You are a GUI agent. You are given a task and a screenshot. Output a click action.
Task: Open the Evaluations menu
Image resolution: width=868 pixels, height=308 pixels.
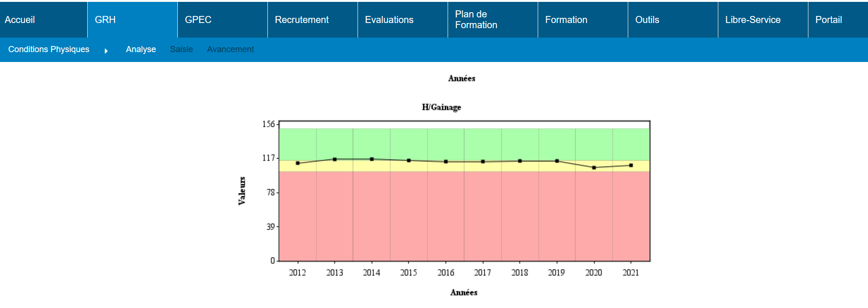click(389, 20)
